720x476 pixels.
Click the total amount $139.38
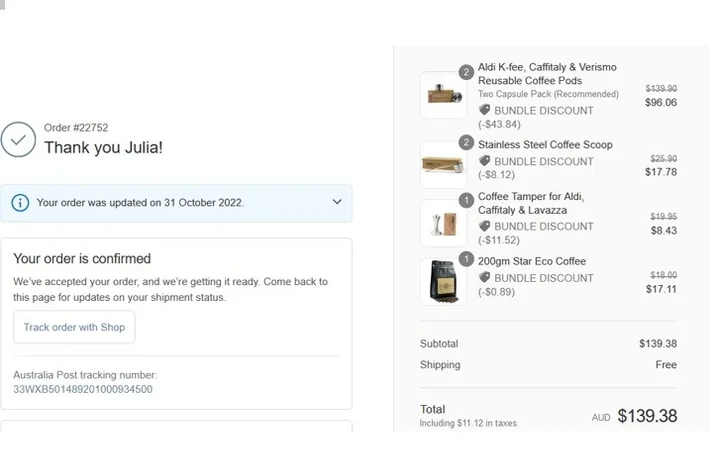[647, 415]
